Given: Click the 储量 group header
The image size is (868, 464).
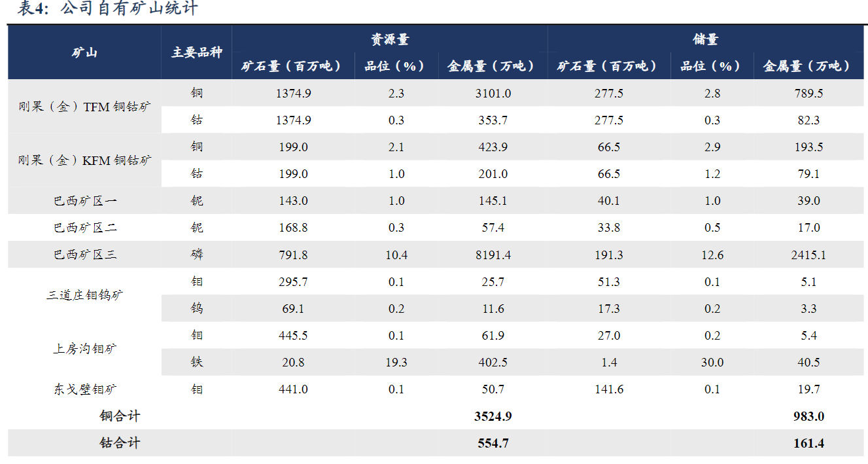Looking at the screenshot, I should [x=705, y=39].
